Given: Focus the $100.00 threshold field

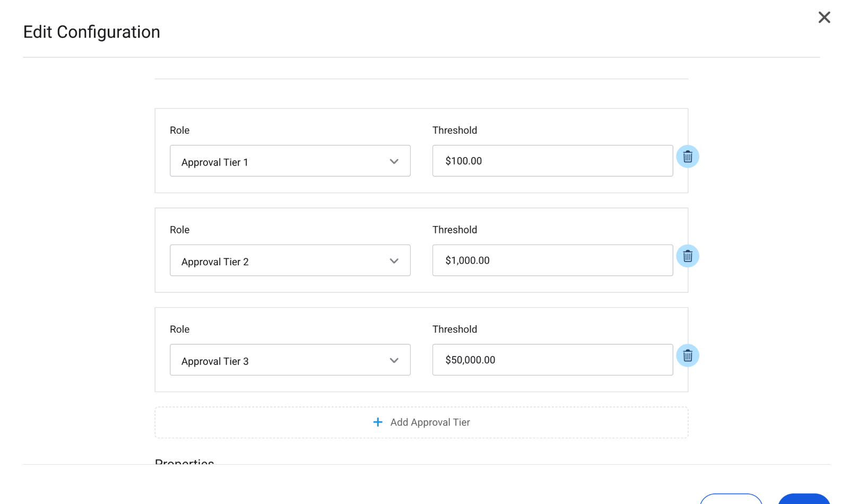Looking at the screenshot, I should tap(552, 161).
